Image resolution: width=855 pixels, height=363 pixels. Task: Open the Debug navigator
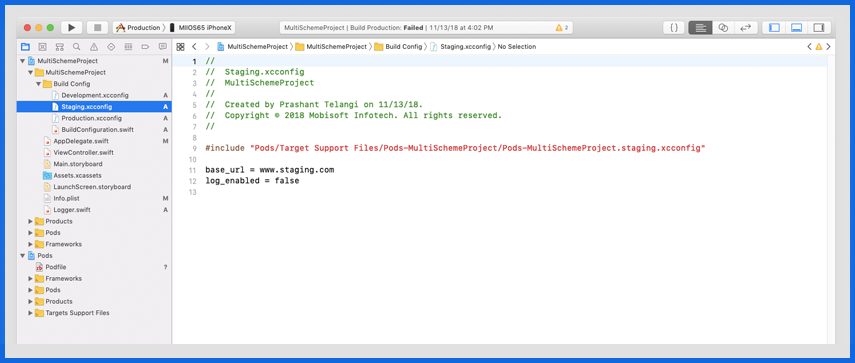(128, 47)
